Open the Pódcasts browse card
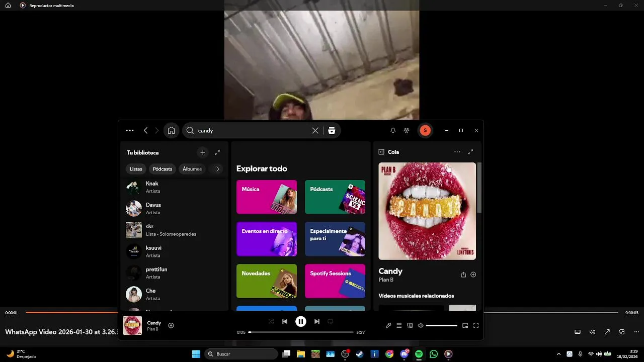 (x=335, y=197)
